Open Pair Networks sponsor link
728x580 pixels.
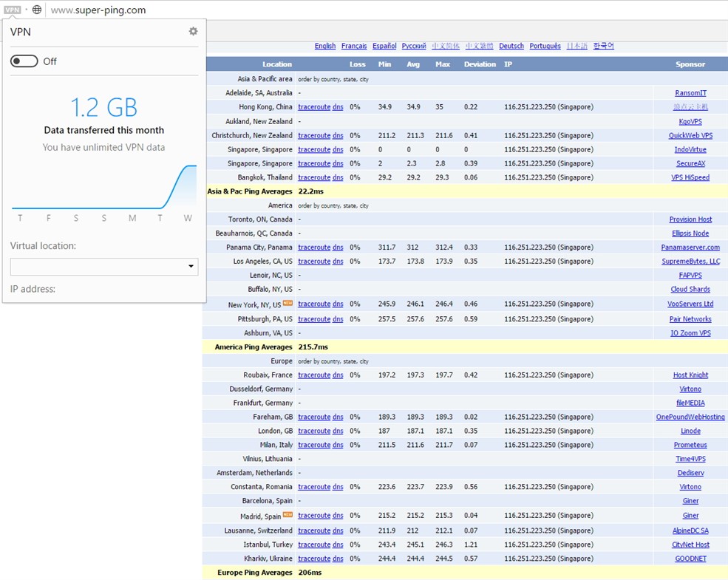(x=690, y=319)
